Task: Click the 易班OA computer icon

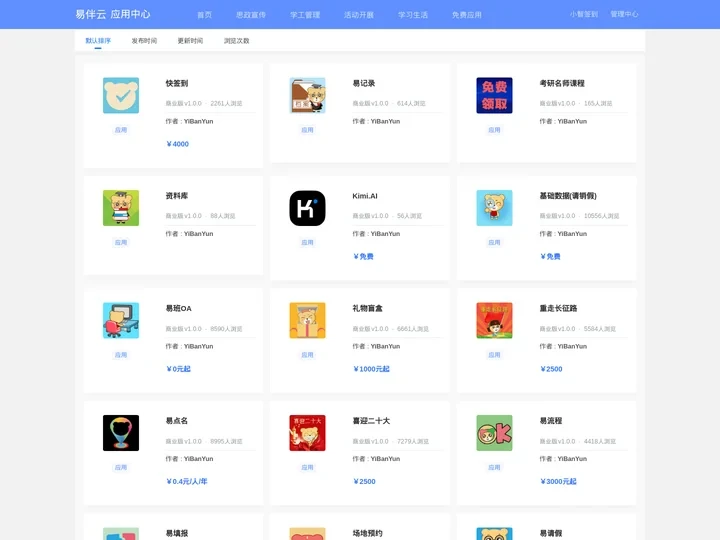Action: tap(121, 321)
